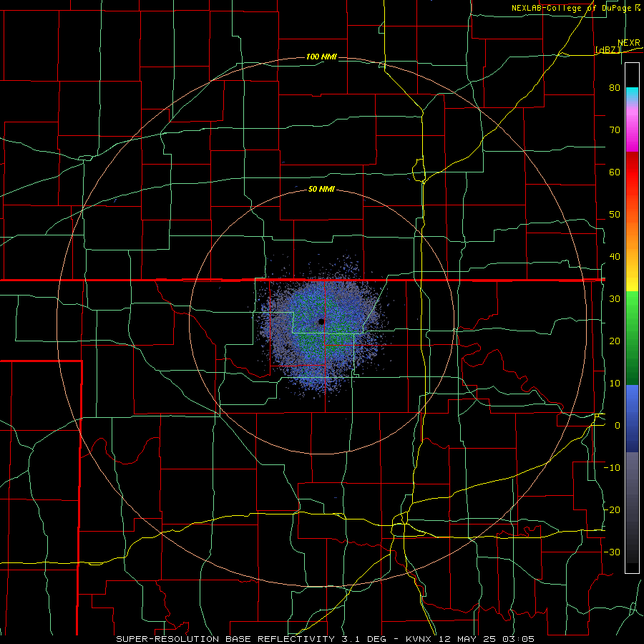
Task: Select the 70 value on the dBZ scale
Action: tap(615, 130)
